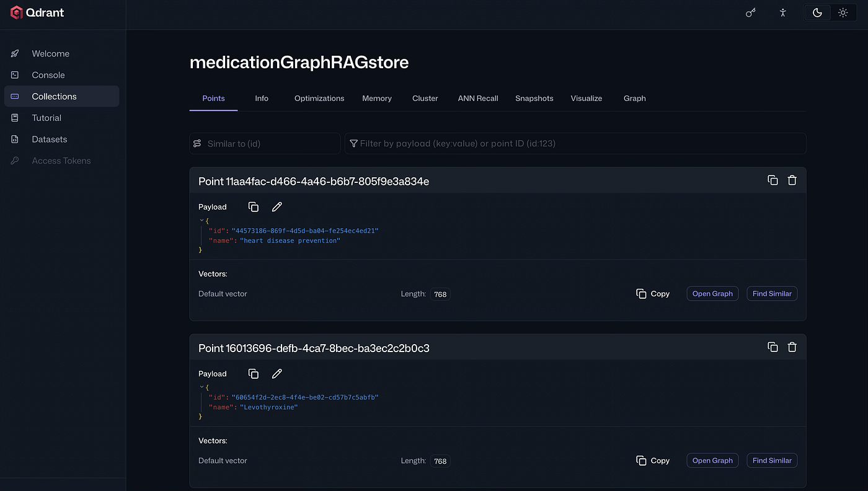Image resolution: width=868 pixels, height=491 pixels.
Task: Copy payload of heart disease prevention point
Action: point(253,207)
